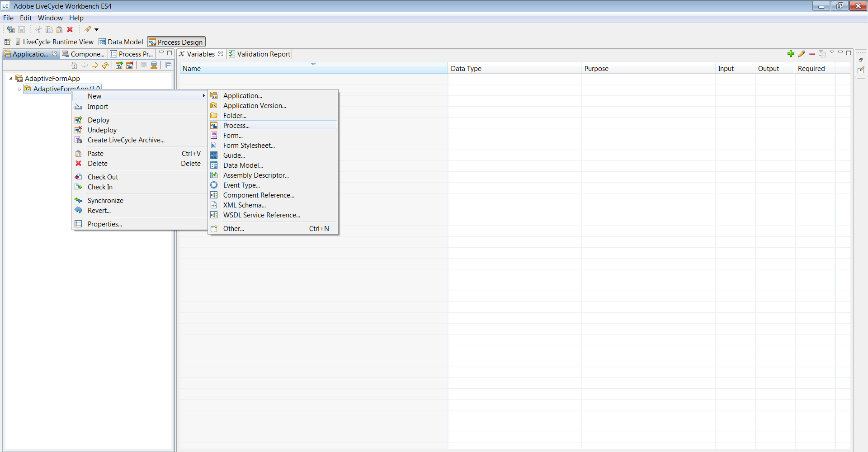Remove variable with the red minus icon
Image resolution: width=868 pixels, height=452 pixels.
[x=812, y=54]
